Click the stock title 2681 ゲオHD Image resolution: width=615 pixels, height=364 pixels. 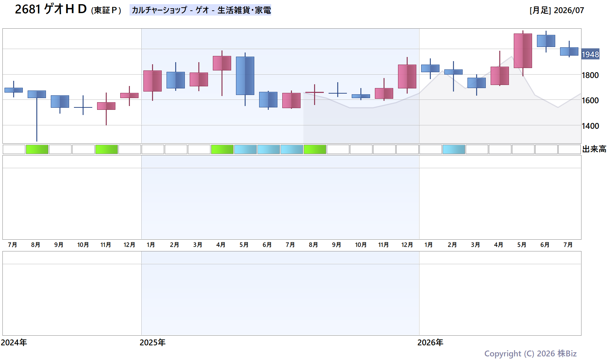click(x=51, y=9)
